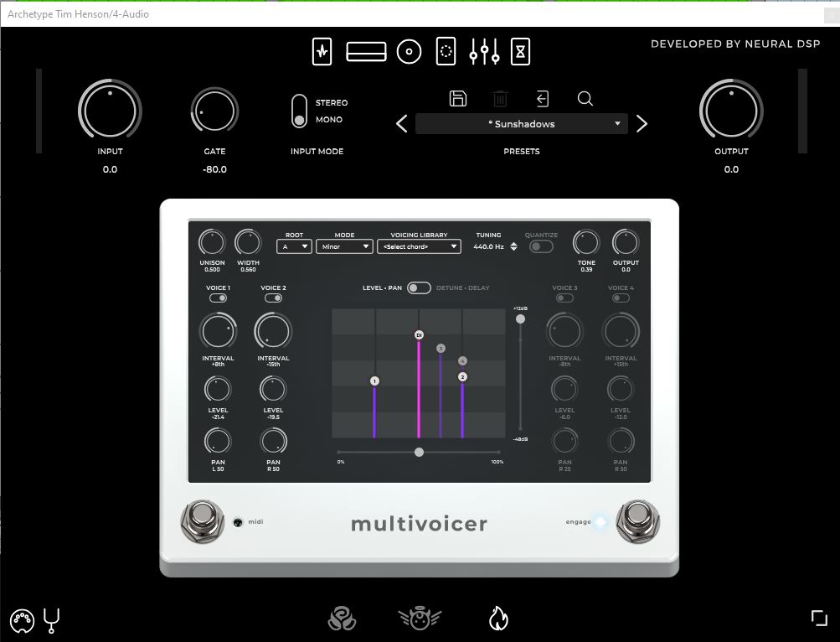Click the Voice 4 Interval knob
The height and width of the screenshot is (642, 840).
pyautogui.click(x=621, y=331)
